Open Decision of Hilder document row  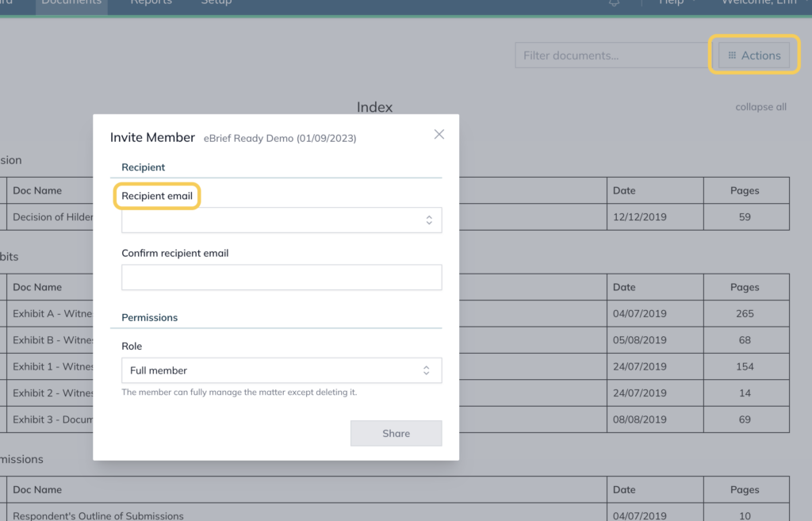pyautogui.click(x=53, y=217)
